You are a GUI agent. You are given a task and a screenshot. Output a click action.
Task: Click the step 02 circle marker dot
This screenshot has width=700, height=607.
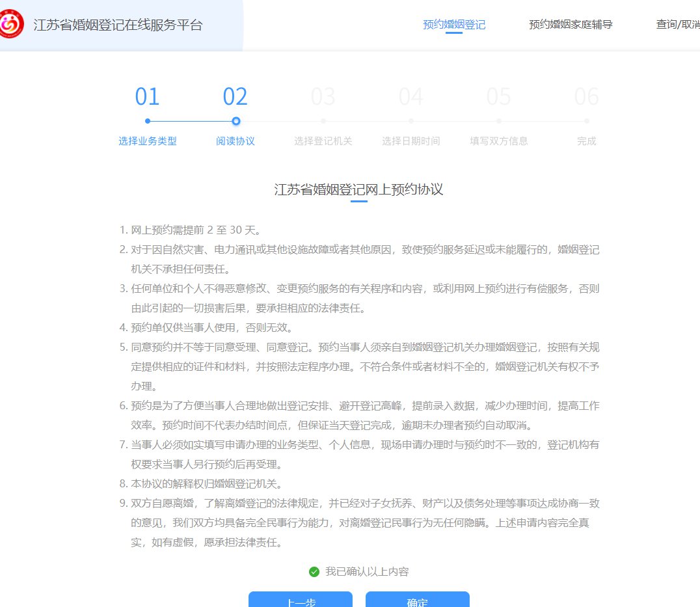(236, 121)
